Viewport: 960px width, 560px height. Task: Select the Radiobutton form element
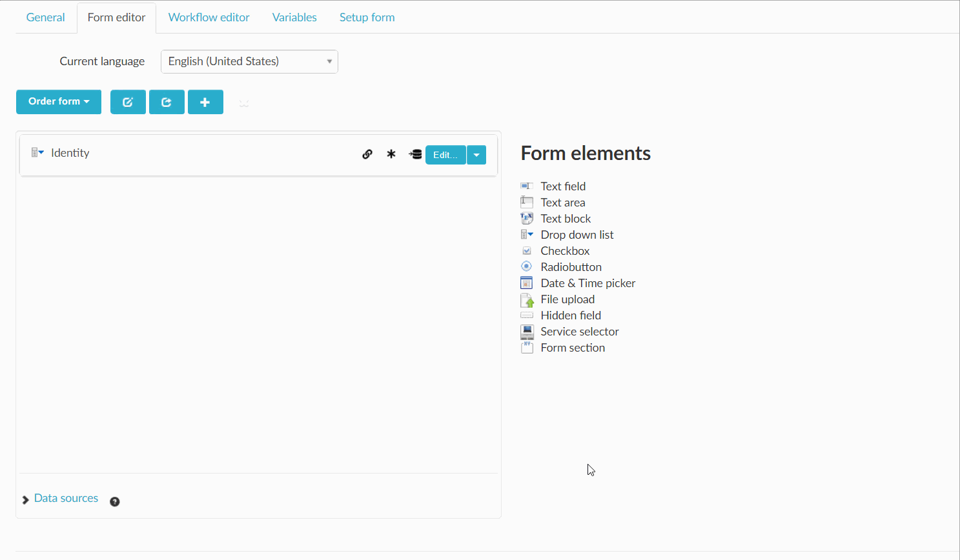(571, 267)
